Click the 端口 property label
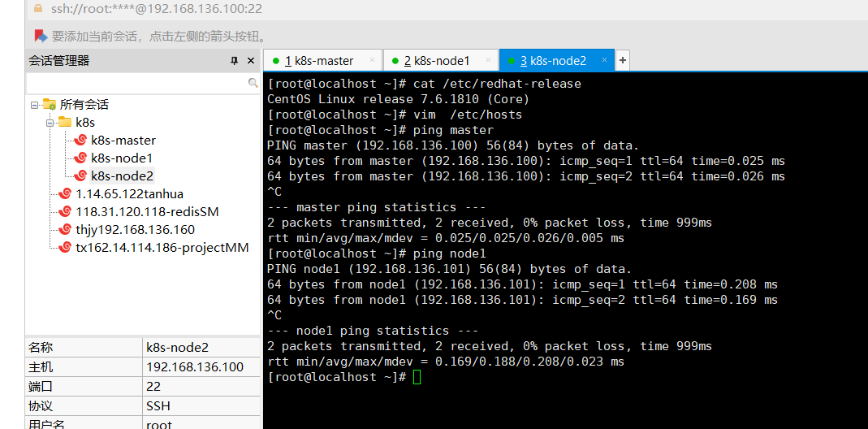Screen dimensions: 868x429 (x=41, y=386)
